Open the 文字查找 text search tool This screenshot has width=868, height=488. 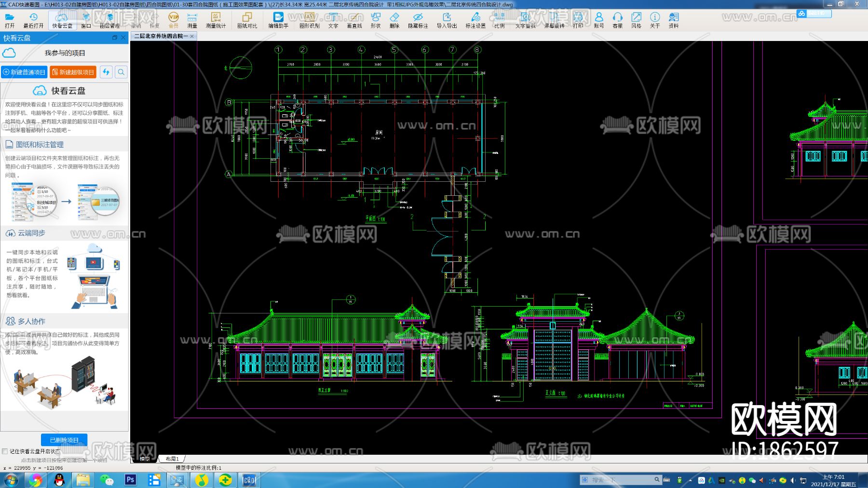pyautogui.click(x=525, y=20)
